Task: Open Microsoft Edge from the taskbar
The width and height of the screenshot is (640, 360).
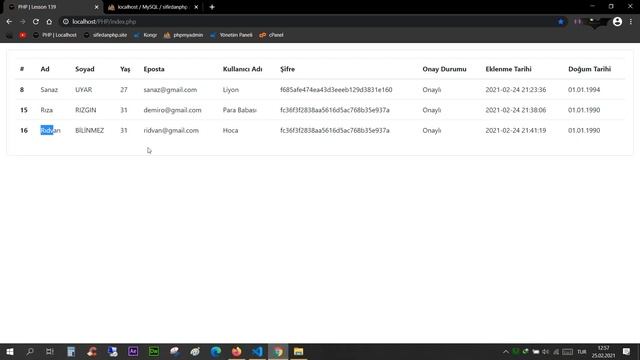Action: (x=216, y=351)
